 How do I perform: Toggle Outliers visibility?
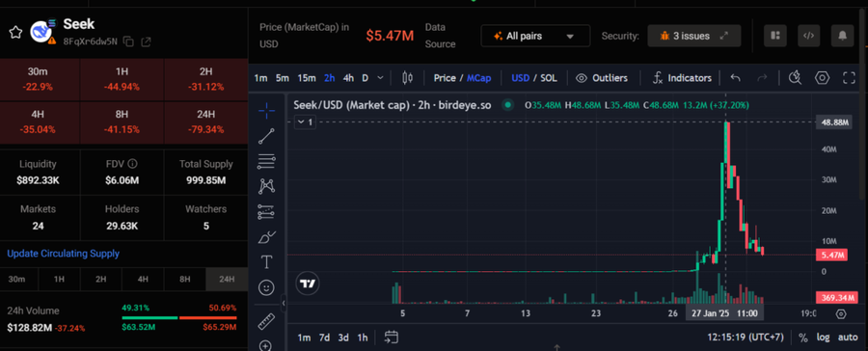click(x=602, y=78)
